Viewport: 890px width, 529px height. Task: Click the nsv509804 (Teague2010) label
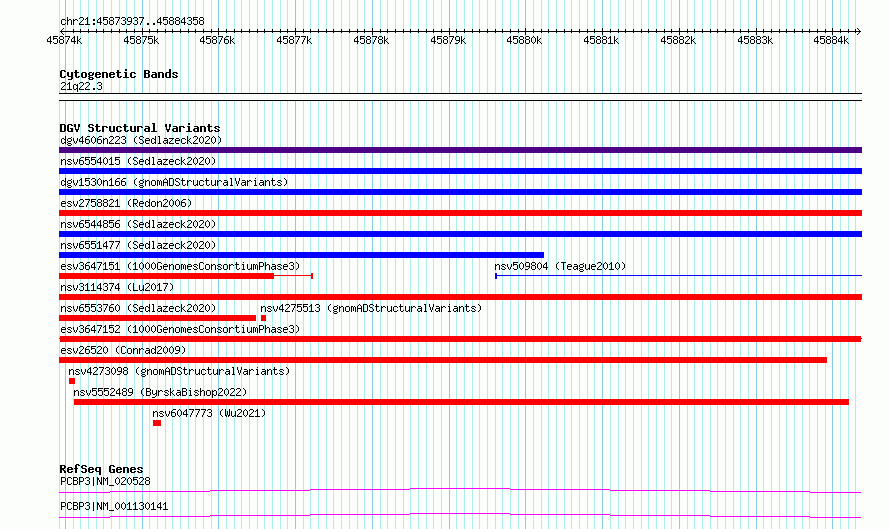pyautogui.click(x=560, y=266)
